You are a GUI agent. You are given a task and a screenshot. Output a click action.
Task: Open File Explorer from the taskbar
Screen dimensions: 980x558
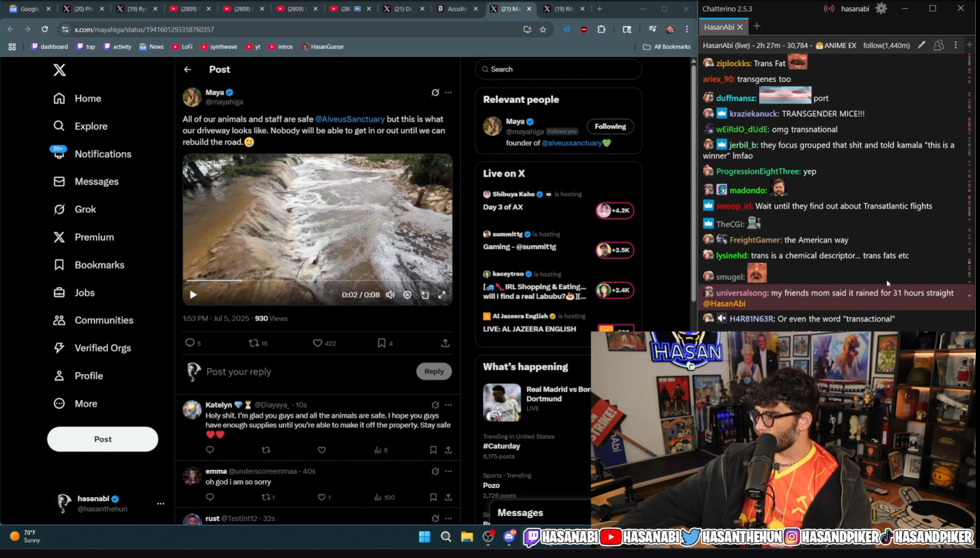pyautogui.click(x=467, y=537)
